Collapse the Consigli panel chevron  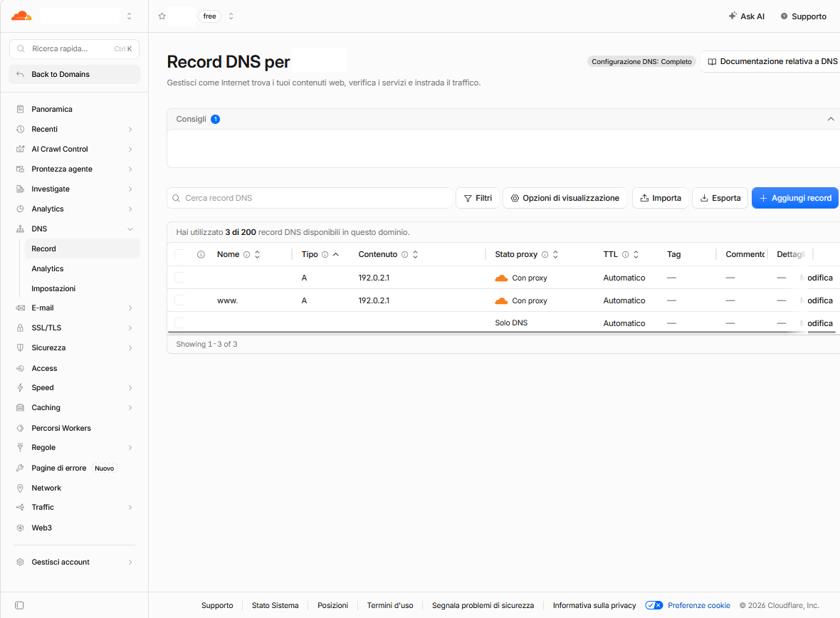(830, 119)
